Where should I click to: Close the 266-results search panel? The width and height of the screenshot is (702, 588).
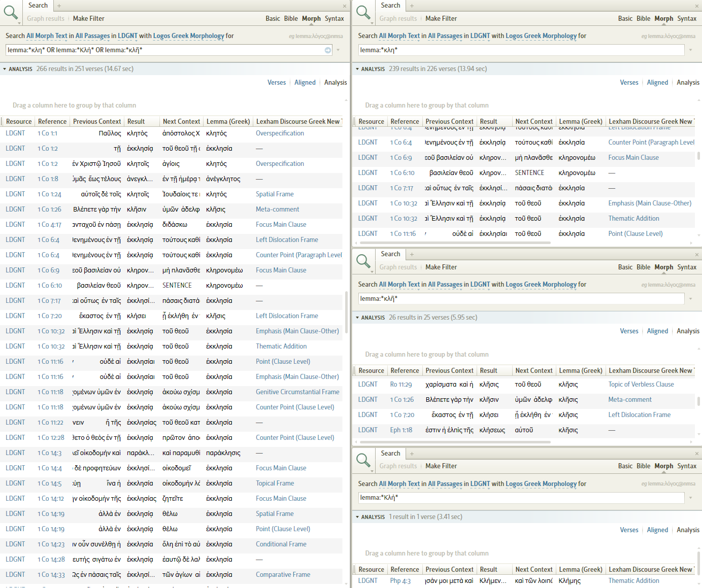point(345,6)
